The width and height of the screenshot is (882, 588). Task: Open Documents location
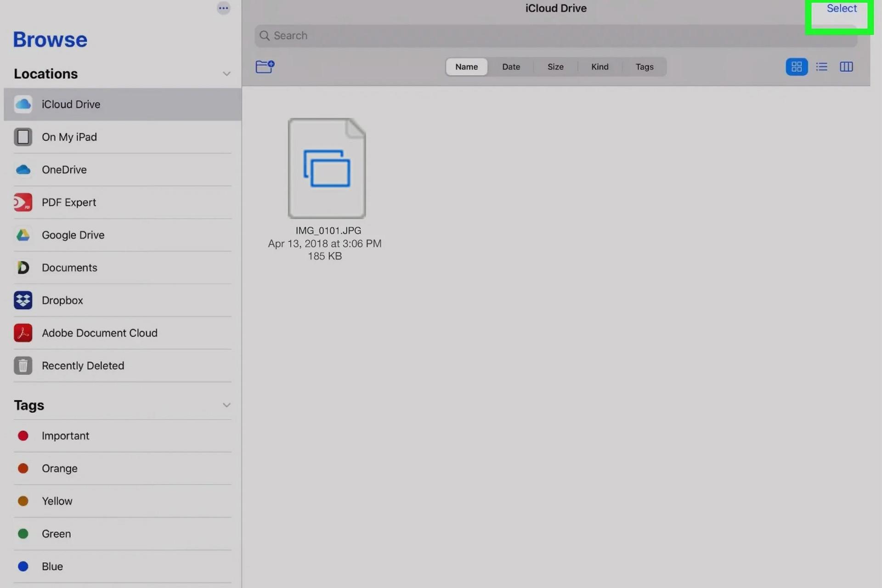point(123,267)
